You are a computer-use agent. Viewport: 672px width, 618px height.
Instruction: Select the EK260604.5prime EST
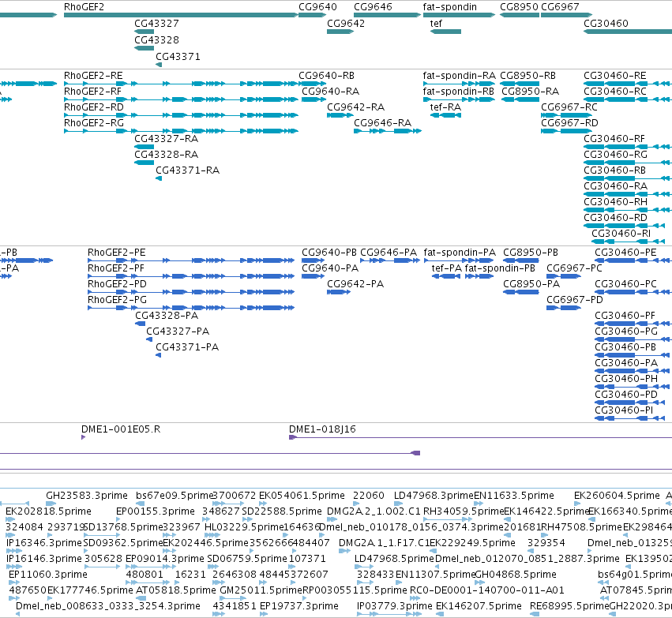(617, 496)
